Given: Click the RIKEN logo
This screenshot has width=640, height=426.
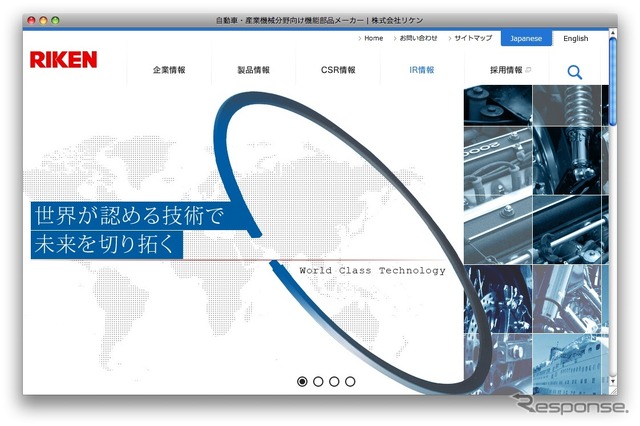Looking at the screenshot, I should coord(63,60).
